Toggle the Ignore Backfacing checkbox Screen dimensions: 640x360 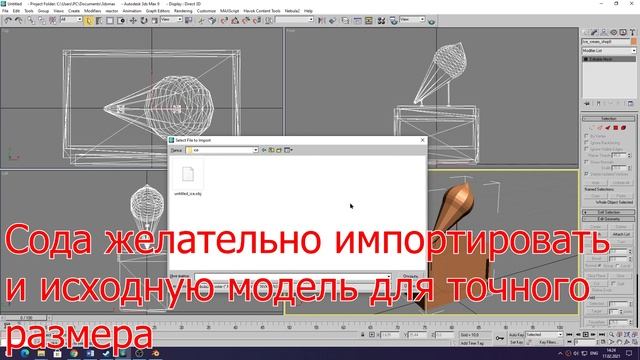(587, 143)
